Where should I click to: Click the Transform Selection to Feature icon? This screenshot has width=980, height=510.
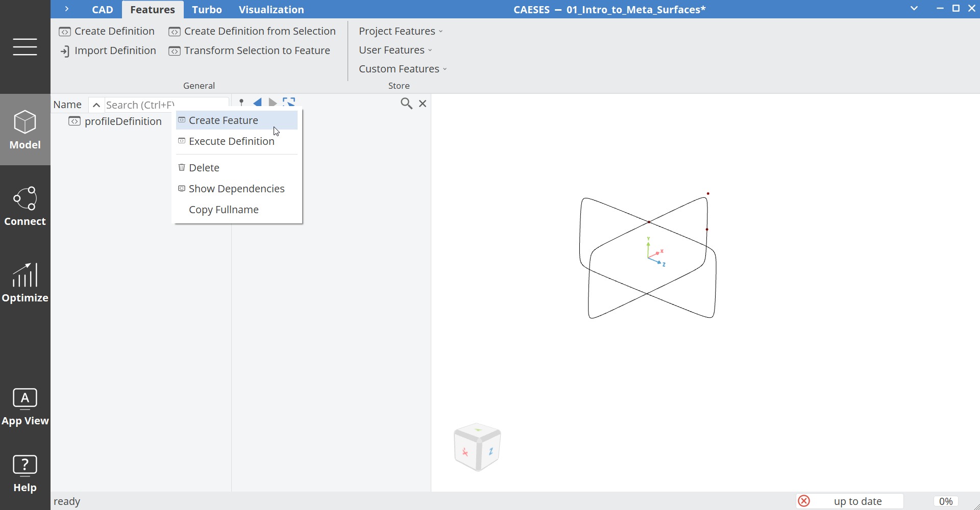(x=175, y=50)
